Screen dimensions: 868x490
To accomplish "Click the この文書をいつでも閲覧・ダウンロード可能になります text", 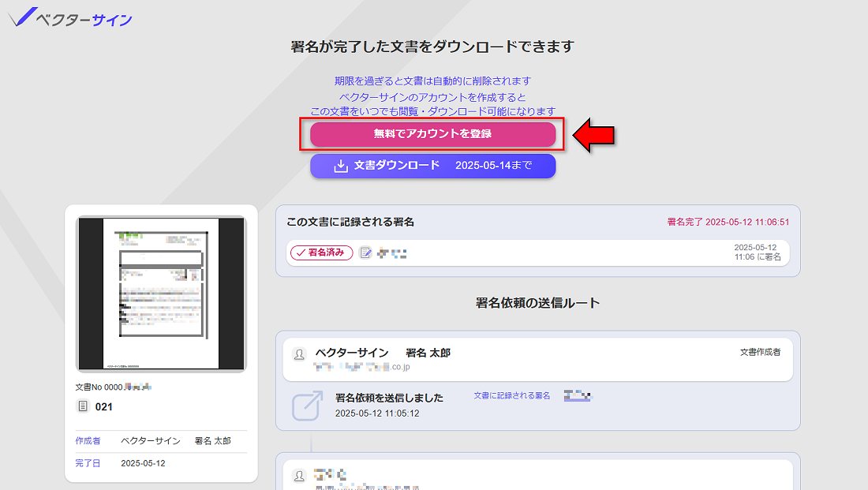I will click(x=432, y=111).
